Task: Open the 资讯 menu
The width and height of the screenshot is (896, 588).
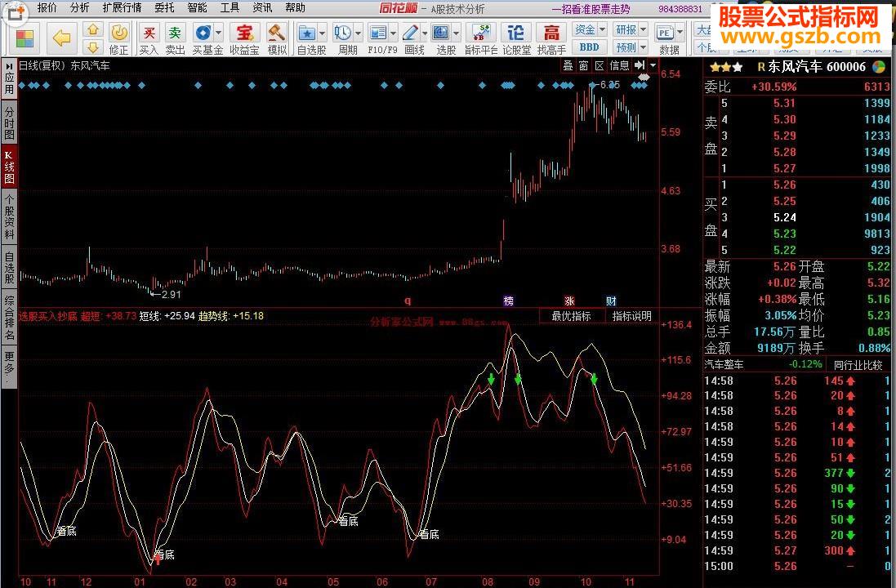Action: pos(262,8)
